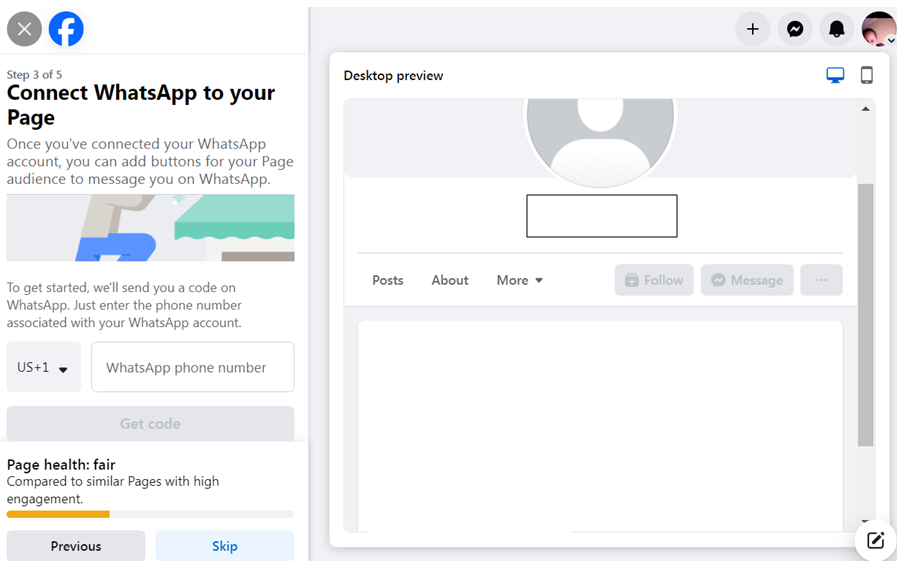Open the account profile picture menu
The width and height of the screenshot is (897, 566).
pos(879,29)
